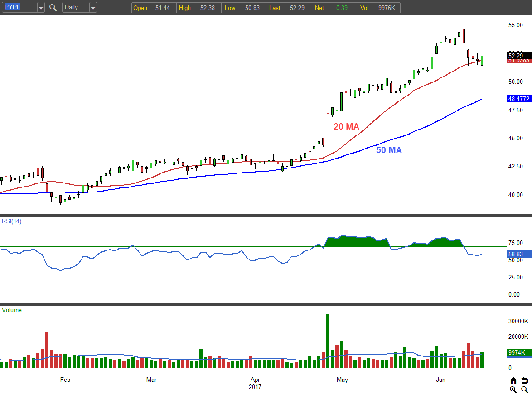
Task: Click the undo arrow icon
Action: pyautogui.click(x=525, y=380)
